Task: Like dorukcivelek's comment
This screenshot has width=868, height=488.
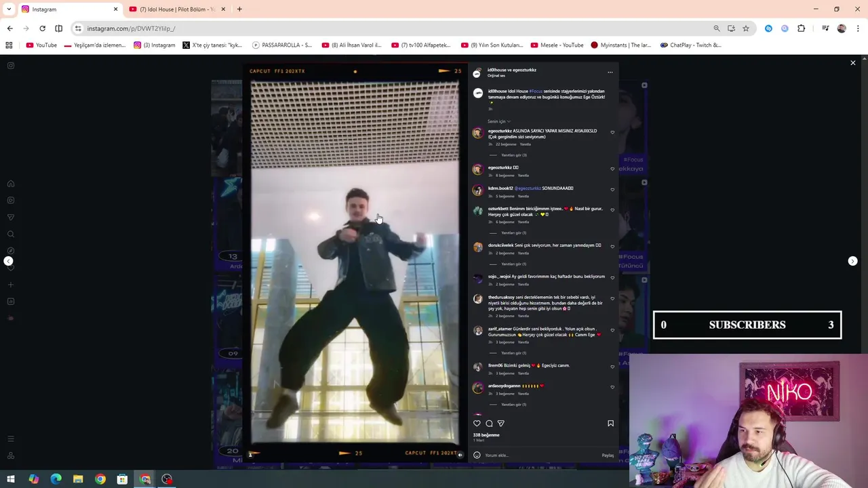Action: pos(612,246)
